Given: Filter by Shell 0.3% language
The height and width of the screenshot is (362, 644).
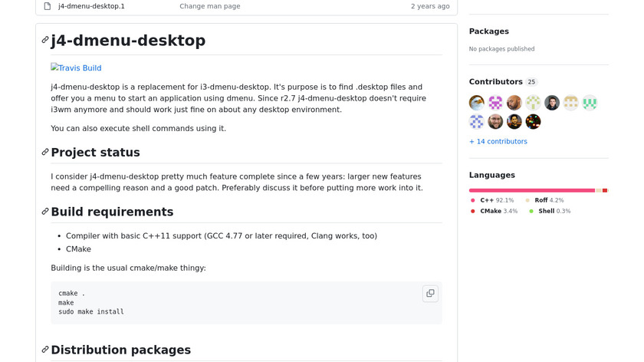Looking at the screenshot, I should pos(550,211).
